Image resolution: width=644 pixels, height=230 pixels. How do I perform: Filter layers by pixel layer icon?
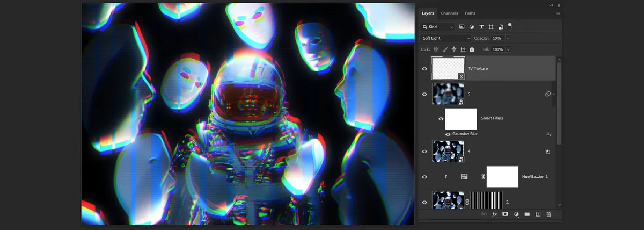coord(462,27)
